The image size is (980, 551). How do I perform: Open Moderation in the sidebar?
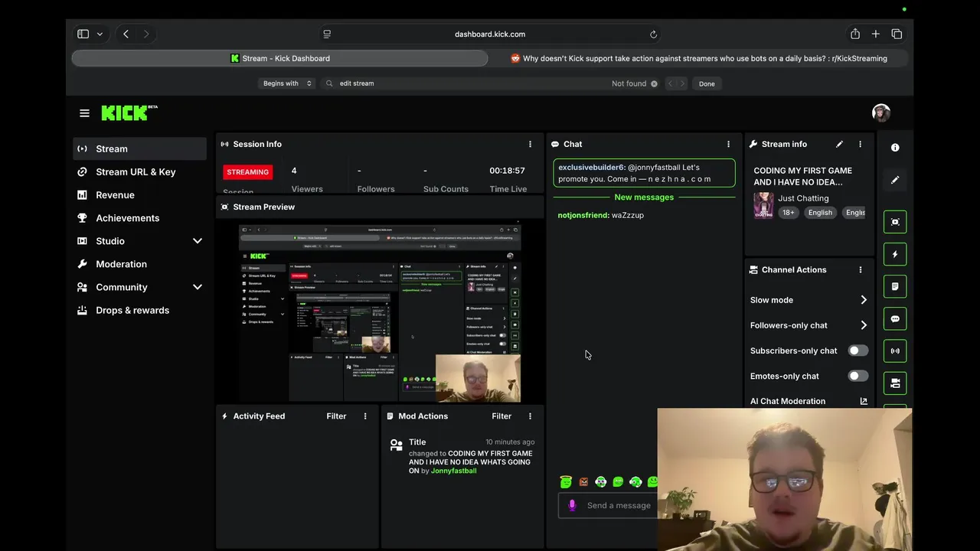pos(139,264)
